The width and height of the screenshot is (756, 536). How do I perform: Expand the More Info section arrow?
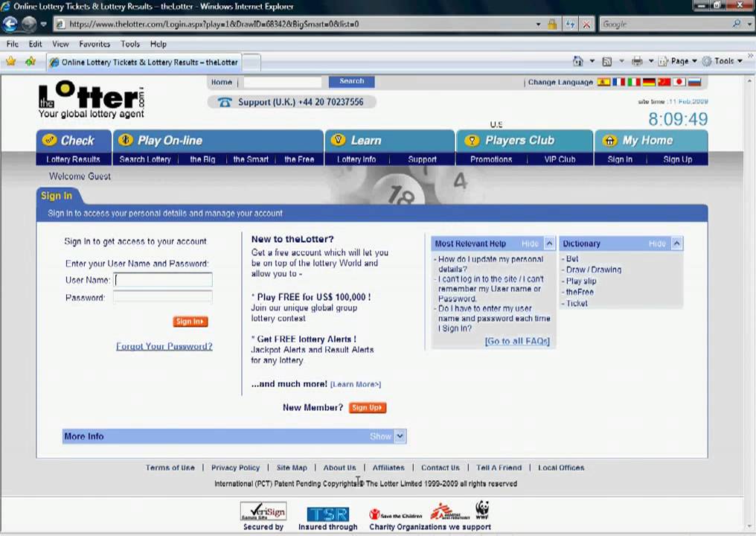click(x=400, y=436)
